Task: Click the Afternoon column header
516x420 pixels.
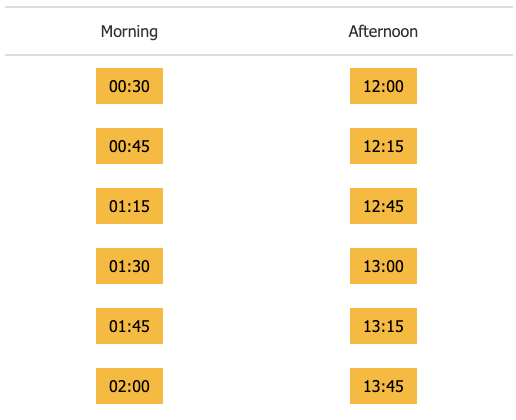Action: tap(383, 32)
